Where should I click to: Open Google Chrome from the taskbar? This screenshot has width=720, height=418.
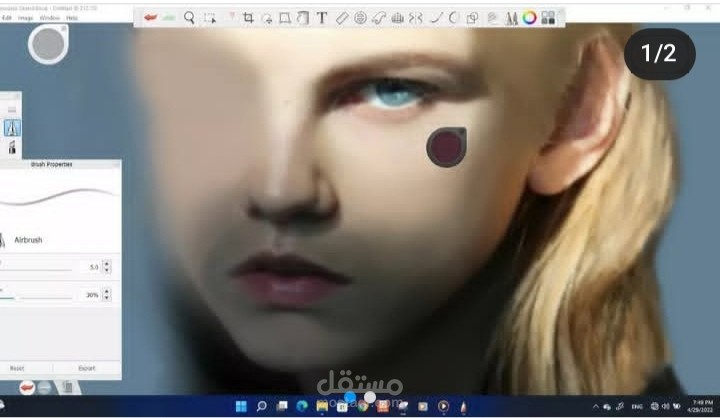pos(363,406)
